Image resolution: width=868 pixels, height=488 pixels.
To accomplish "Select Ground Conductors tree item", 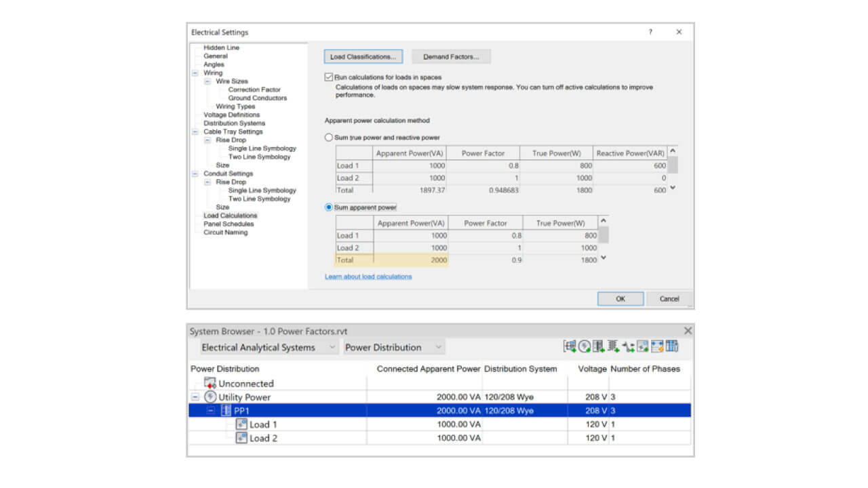I will coord(258,98).
